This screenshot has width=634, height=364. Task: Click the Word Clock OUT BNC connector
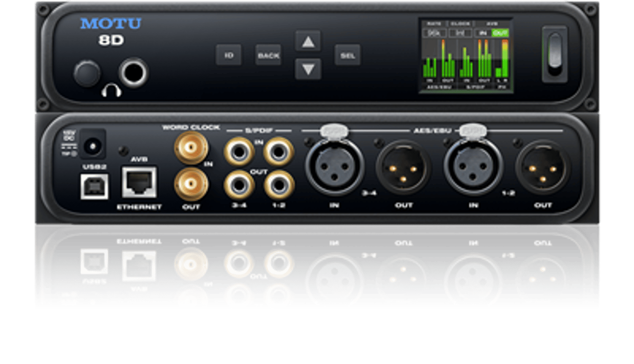click(x=191, y=184)
